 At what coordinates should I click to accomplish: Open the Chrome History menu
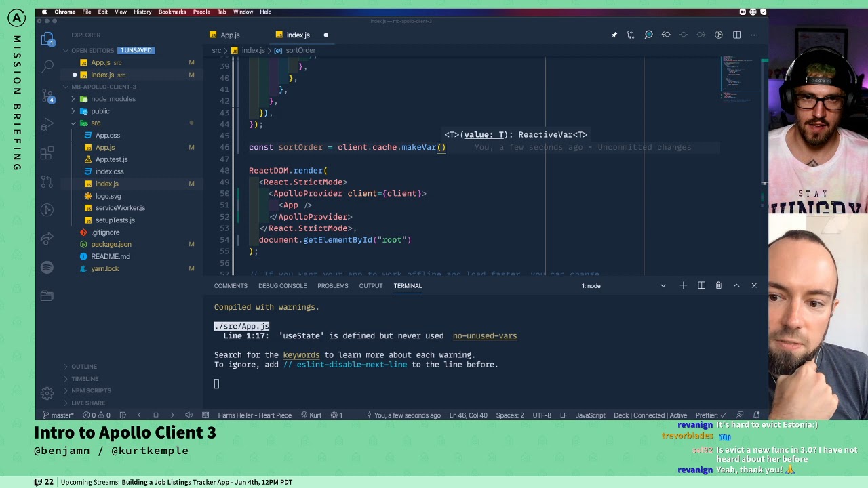pos(142,12)
